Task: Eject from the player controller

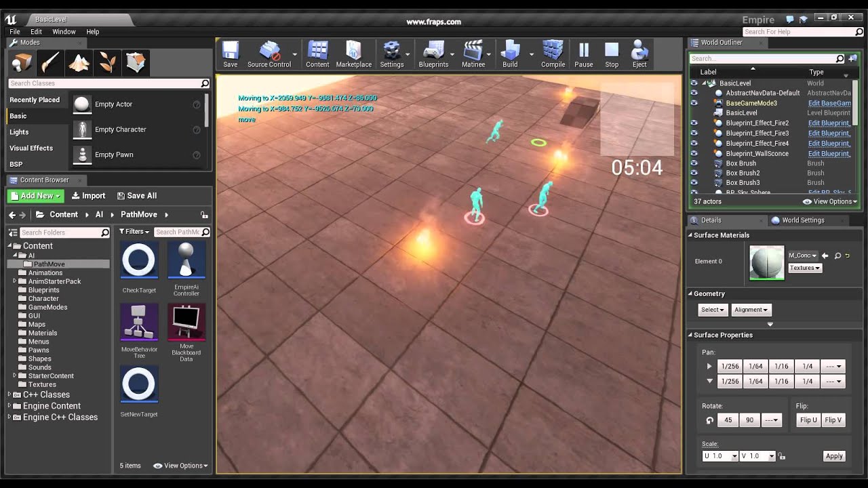Action: tap(639, 54)
